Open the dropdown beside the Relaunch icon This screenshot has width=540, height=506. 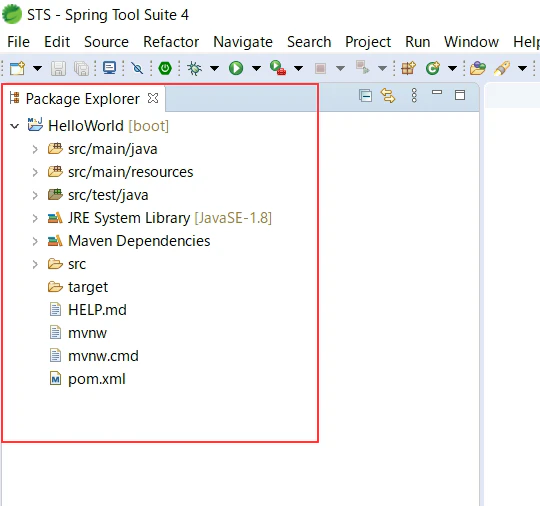coord(382,68)
